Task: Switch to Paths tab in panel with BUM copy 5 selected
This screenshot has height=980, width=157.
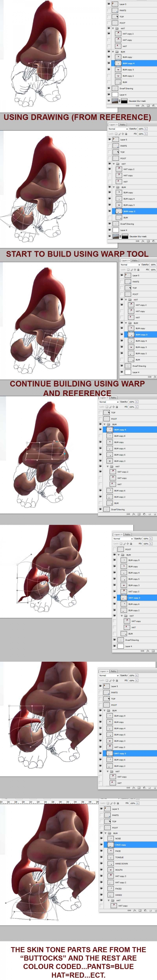Action: (x=135, y=261)
